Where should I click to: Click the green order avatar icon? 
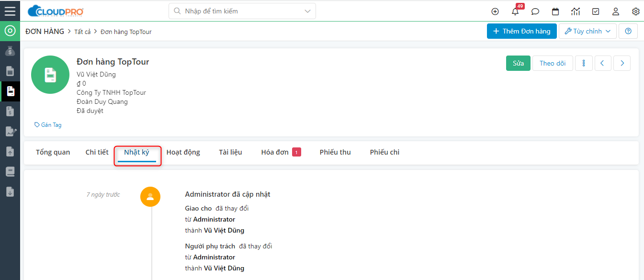tap(50, 75)
